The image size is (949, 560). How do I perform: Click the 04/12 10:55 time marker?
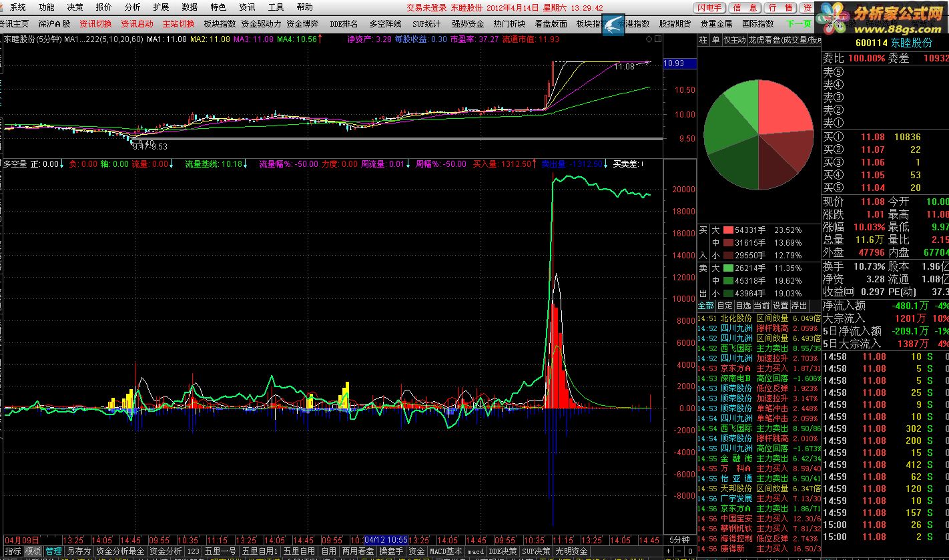(x=387, y=539)
